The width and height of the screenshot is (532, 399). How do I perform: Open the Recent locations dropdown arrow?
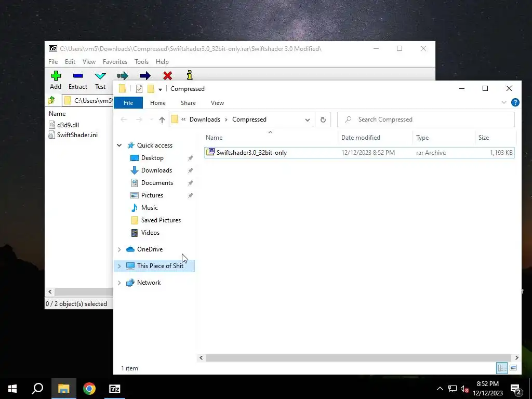pyautogui.click(x=151, y=119)
